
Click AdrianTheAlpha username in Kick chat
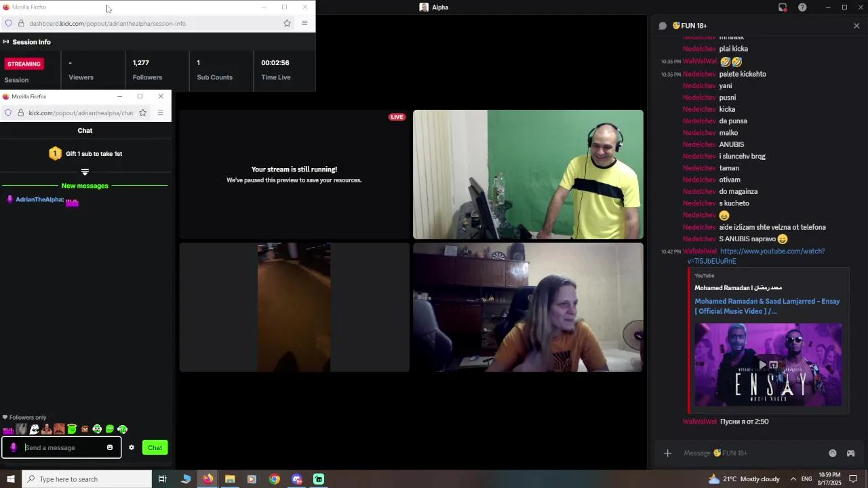pyautogui.click(x=39, y=199)
